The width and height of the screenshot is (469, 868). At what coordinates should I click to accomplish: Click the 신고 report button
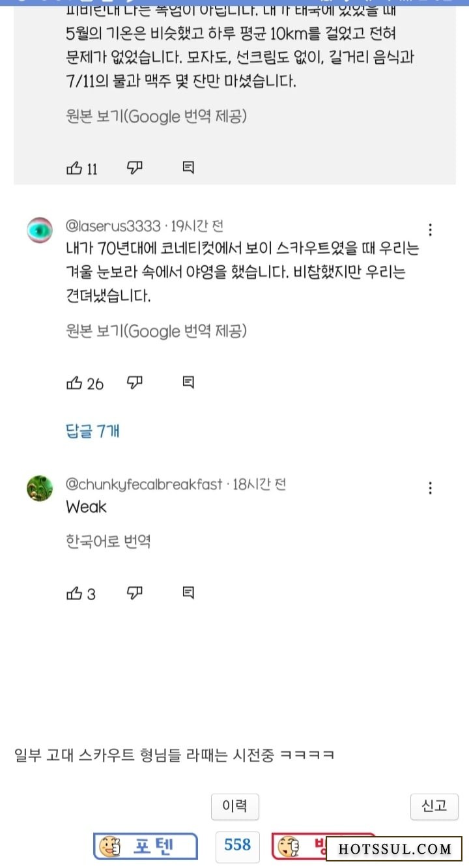[434, 807]
